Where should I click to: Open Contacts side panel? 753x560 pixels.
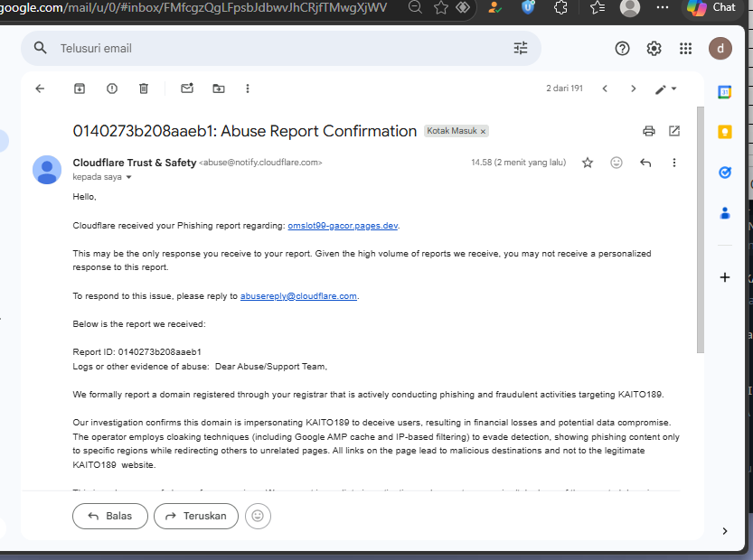pos(725,212)
